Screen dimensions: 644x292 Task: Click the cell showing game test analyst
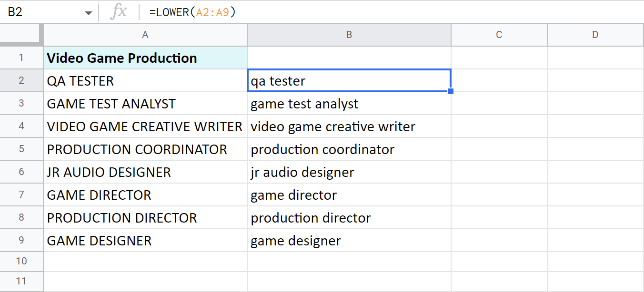(x=349, y=103)
